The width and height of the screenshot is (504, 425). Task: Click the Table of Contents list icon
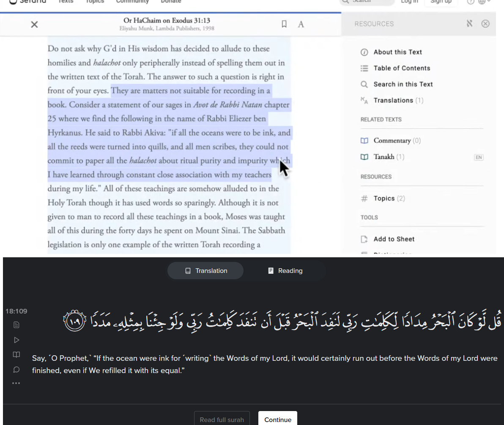click(x=364, y=68)
